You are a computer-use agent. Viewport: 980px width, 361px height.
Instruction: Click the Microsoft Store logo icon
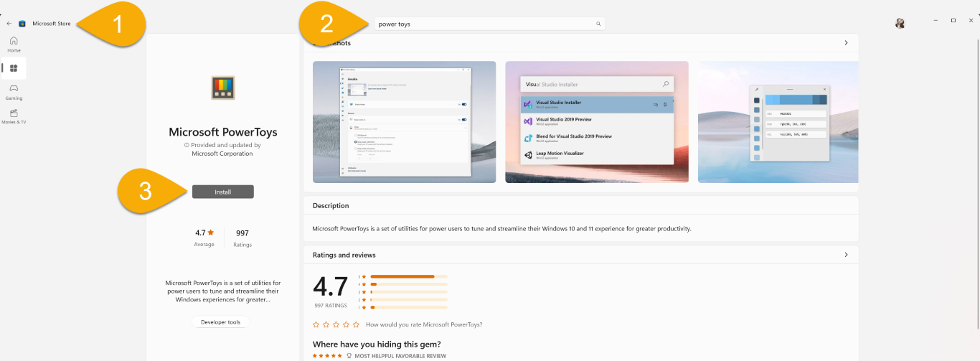click(22, 24)
